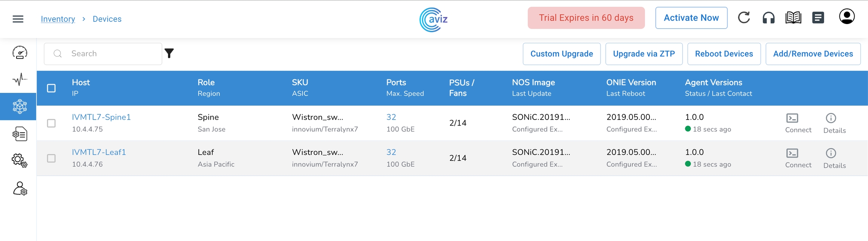Open the hamburger navigation menu

(18, 19)
